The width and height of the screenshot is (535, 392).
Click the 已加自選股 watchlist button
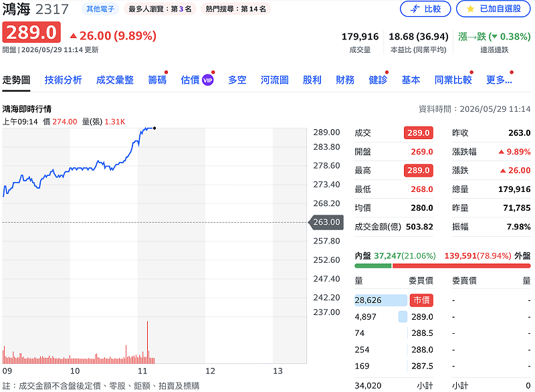coord(493,9)
